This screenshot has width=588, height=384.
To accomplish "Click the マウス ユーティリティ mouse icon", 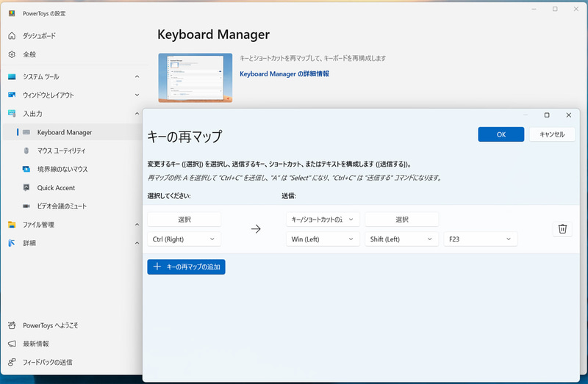I will [26, 151].
